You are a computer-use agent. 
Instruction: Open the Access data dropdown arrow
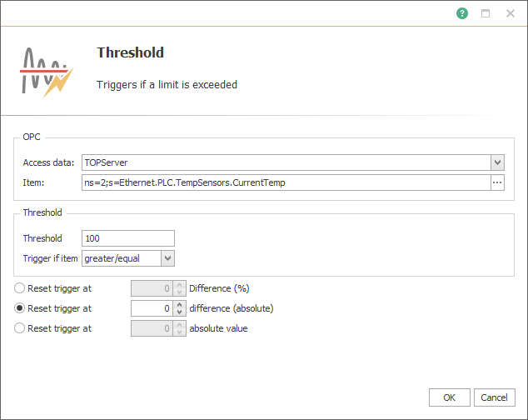pos(497,162)
